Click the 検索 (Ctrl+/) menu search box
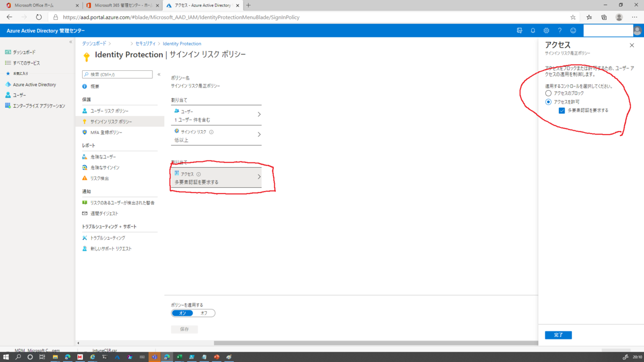Viewport: 644px width, 362px height. 118,75
